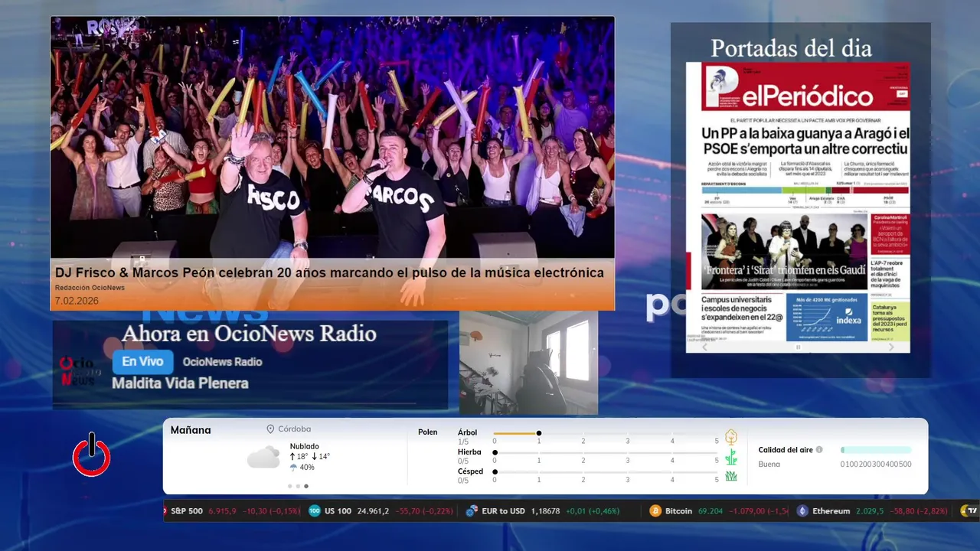980x551 pixels.
Task: Click the Mañana forecast heading
Action: tap(191, 430)
